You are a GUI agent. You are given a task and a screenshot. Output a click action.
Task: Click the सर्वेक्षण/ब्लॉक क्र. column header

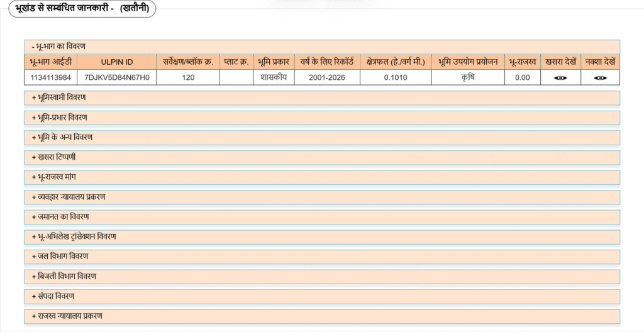188,62
